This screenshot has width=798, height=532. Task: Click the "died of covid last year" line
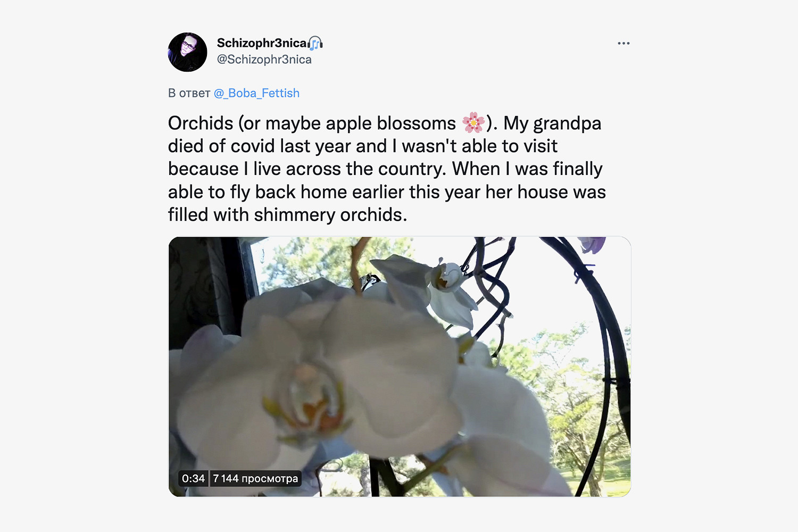point(277,146)
